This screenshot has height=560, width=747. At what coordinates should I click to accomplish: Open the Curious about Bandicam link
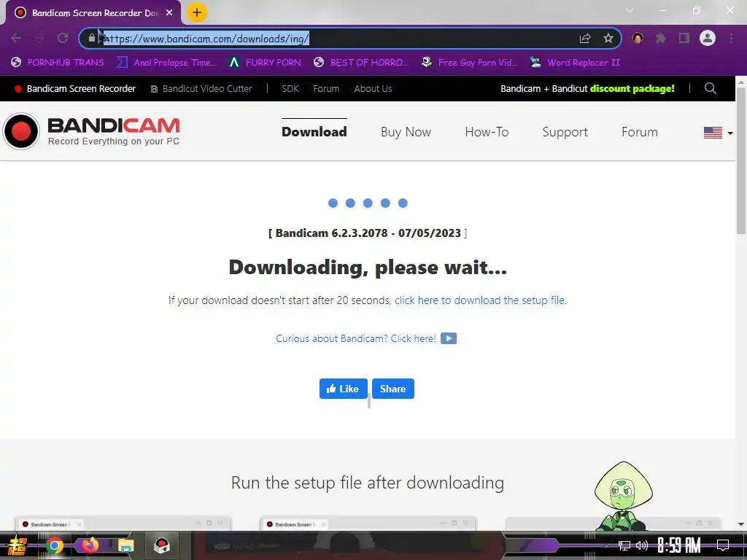(356, 338)
